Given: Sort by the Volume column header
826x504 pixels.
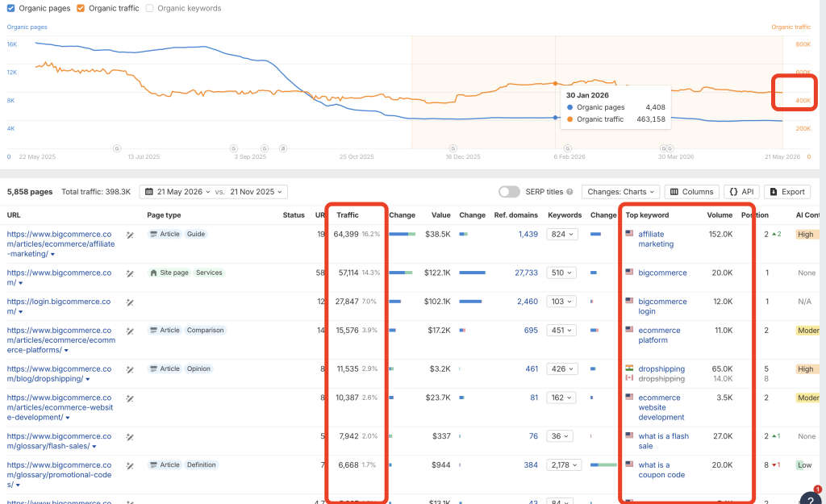Looking at the screenshot, I should pos(720,215).
